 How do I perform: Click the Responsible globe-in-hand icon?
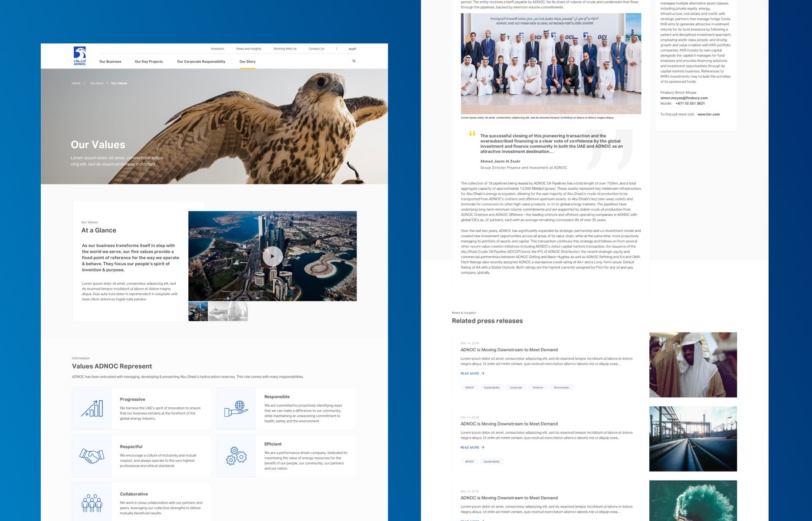click(x=236, y=409)
